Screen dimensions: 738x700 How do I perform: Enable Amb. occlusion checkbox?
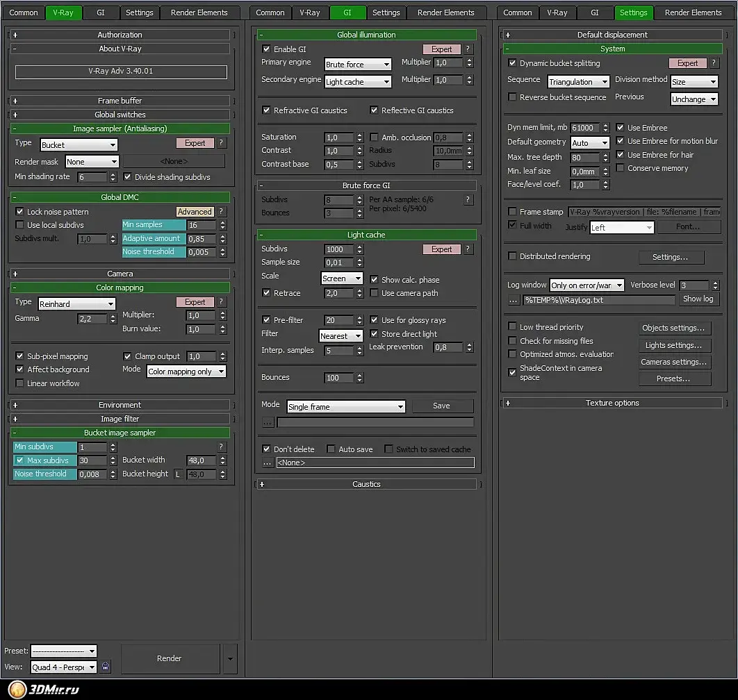(x=374, y=137)
